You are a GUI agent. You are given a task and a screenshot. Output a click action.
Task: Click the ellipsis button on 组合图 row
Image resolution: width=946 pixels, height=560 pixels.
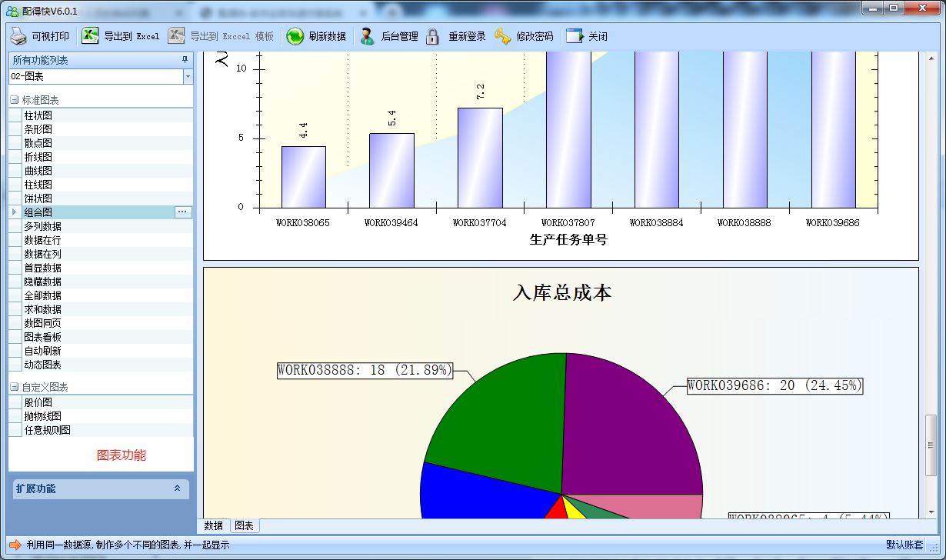(x=183, y=212)
